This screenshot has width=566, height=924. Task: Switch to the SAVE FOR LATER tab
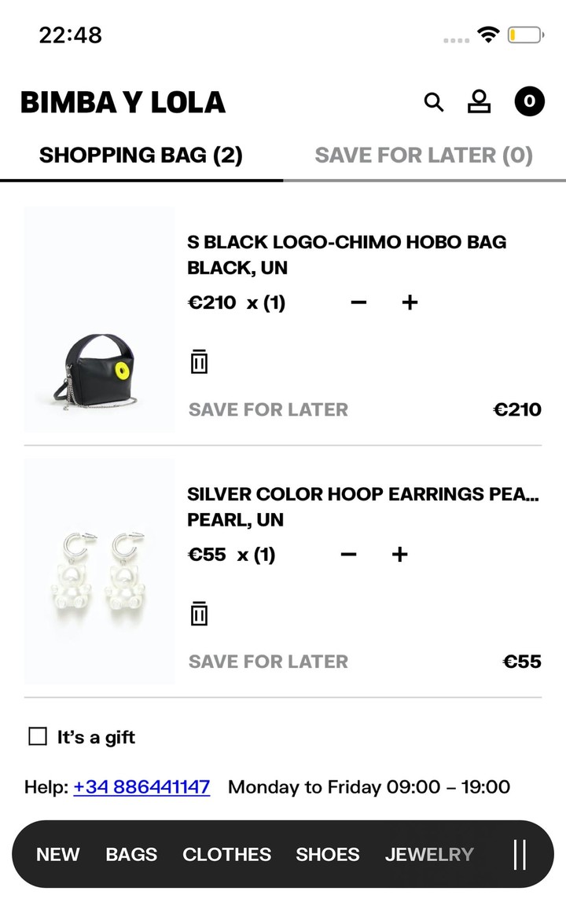pyautogui.click(x=424, y=155)
